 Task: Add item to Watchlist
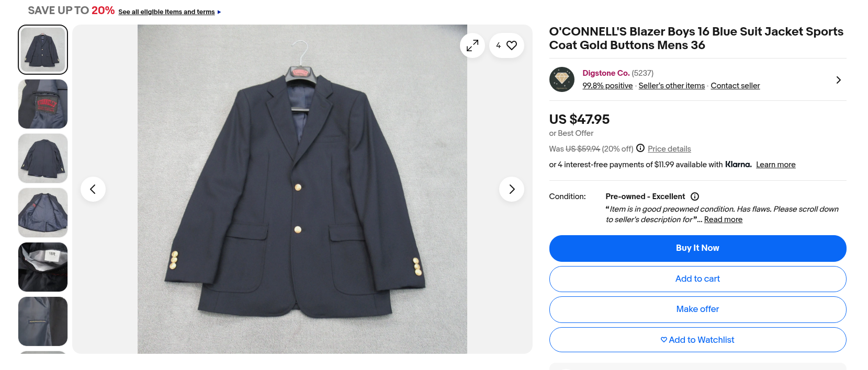tap(697, 340)
